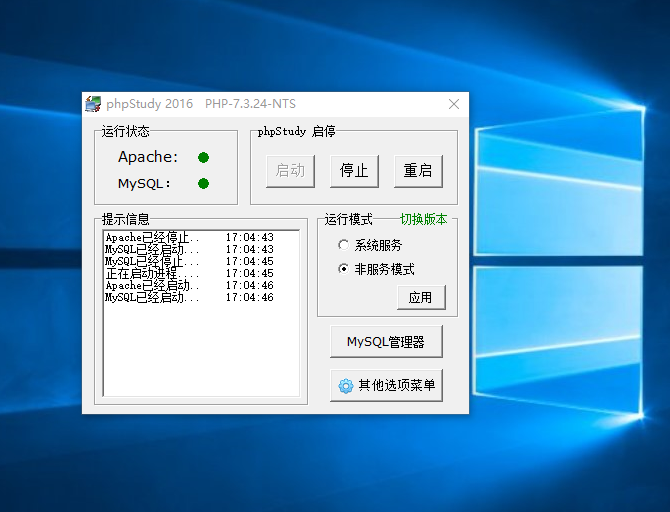Stop services with the 停止 button
This screenshot has width=670, height=512.
[354, 171]
